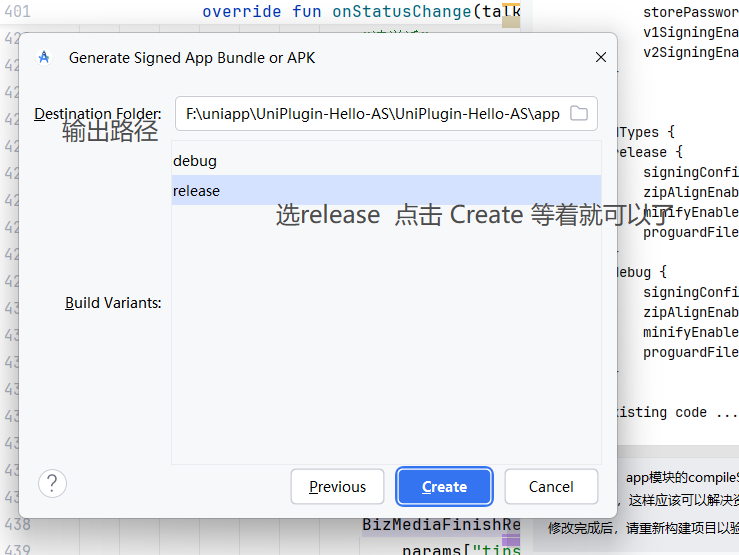Click the Destination Folder label

click(98, 114)
